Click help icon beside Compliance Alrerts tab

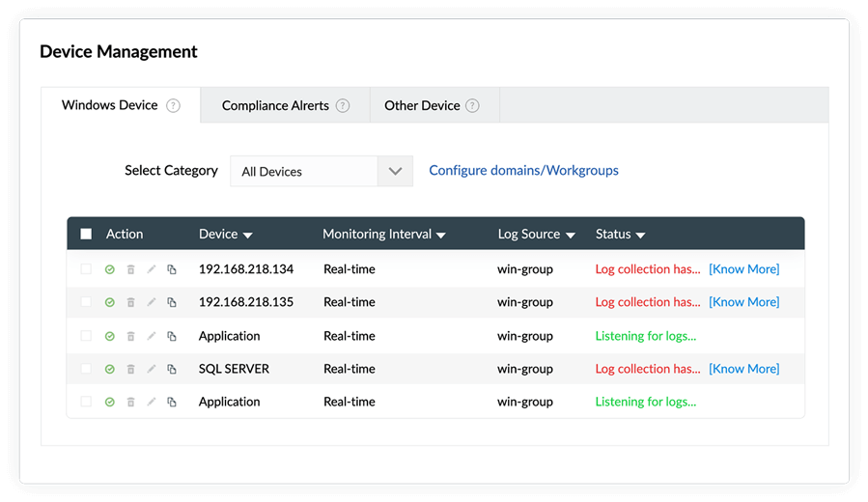pos(343,106)
